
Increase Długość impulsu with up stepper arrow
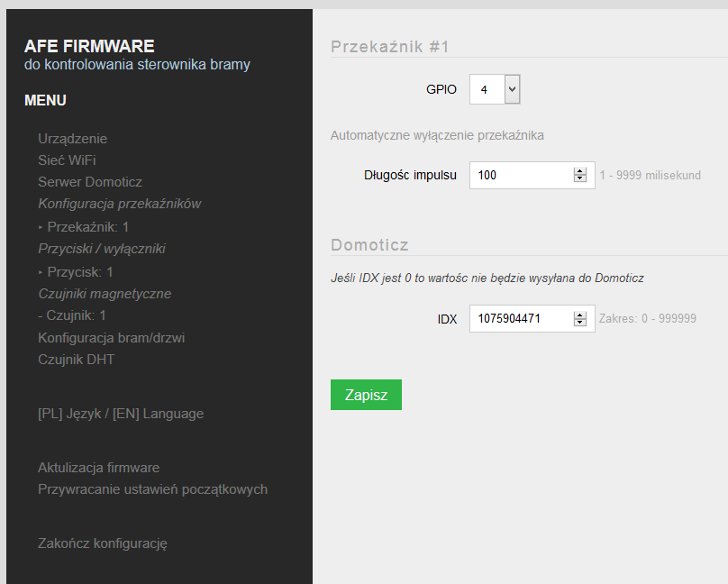click(580, 171)
